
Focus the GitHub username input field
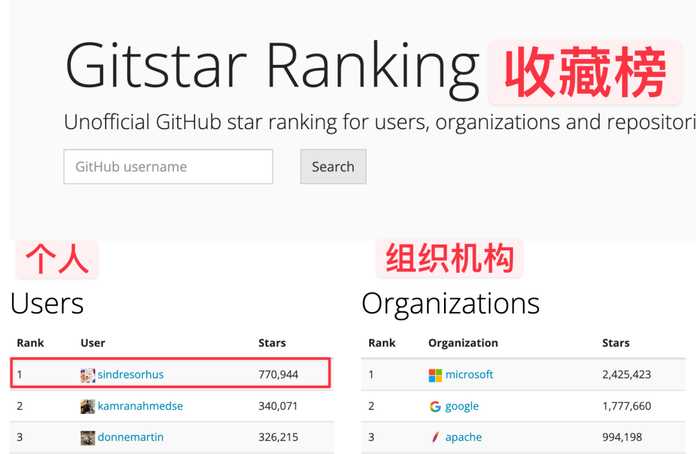pos(168,166)
